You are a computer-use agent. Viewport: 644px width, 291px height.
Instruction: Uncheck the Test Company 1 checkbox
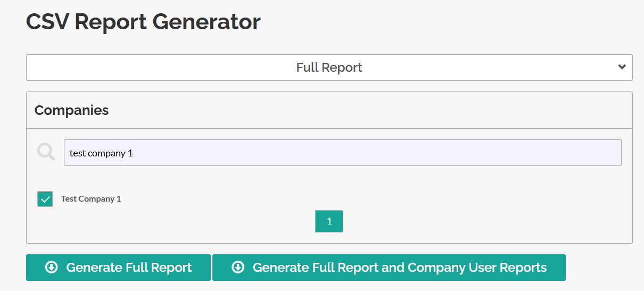45,199
